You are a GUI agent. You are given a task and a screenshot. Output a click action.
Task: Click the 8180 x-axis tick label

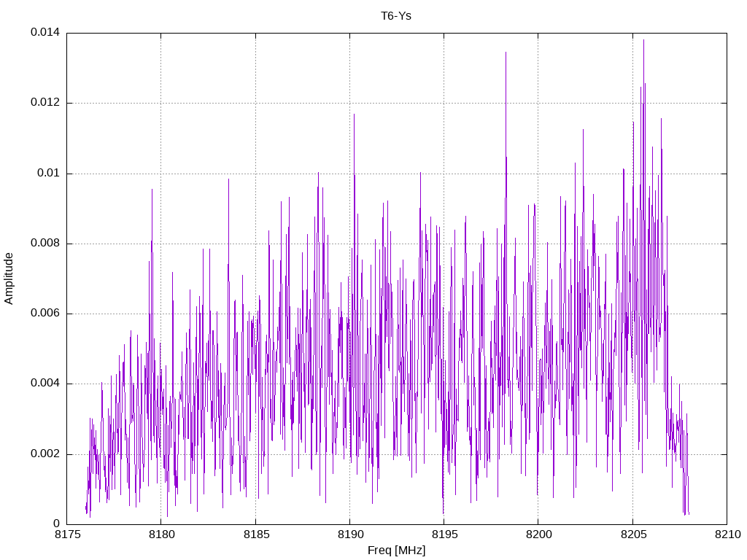(162, 534)
